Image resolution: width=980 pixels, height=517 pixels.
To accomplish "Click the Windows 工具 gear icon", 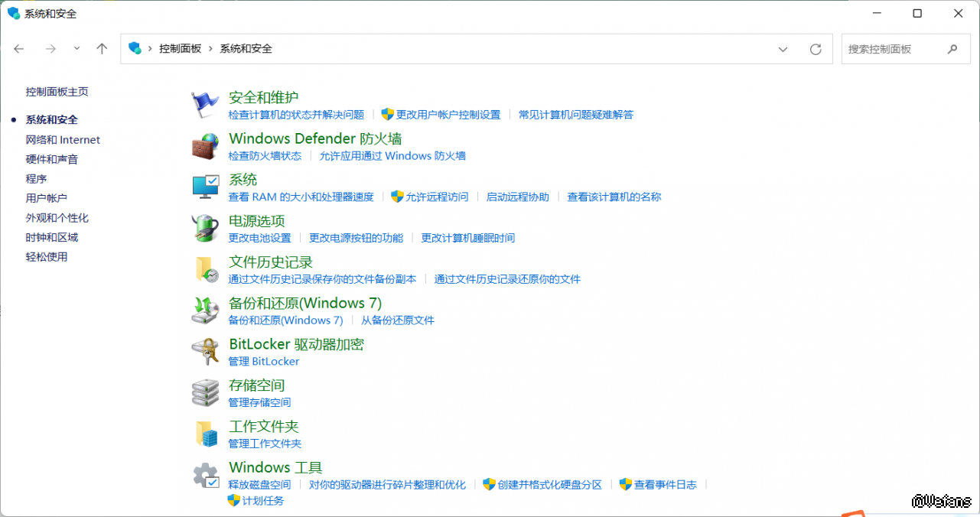I will (x=205, y=475).
